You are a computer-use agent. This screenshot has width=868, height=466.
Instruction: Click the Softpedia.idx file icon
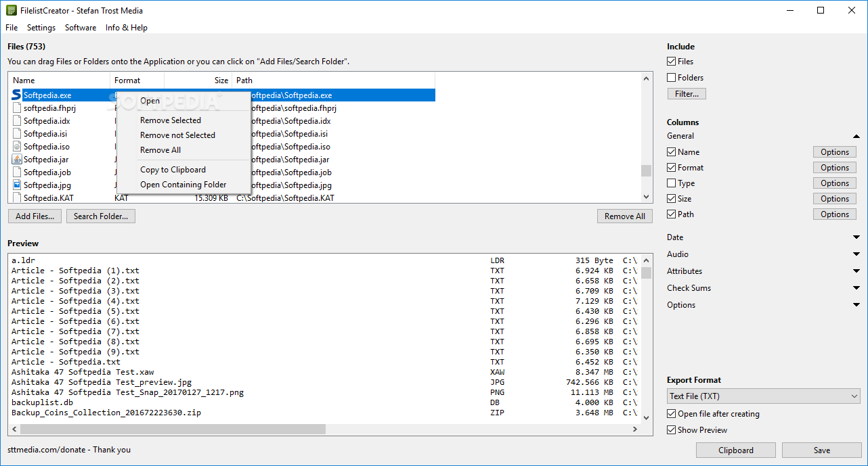tap(17, 121)
